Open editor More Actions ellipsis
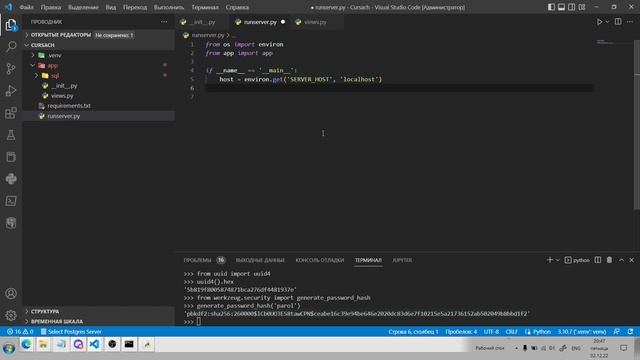This screenshot has height=360, width=640. (630, 22)
